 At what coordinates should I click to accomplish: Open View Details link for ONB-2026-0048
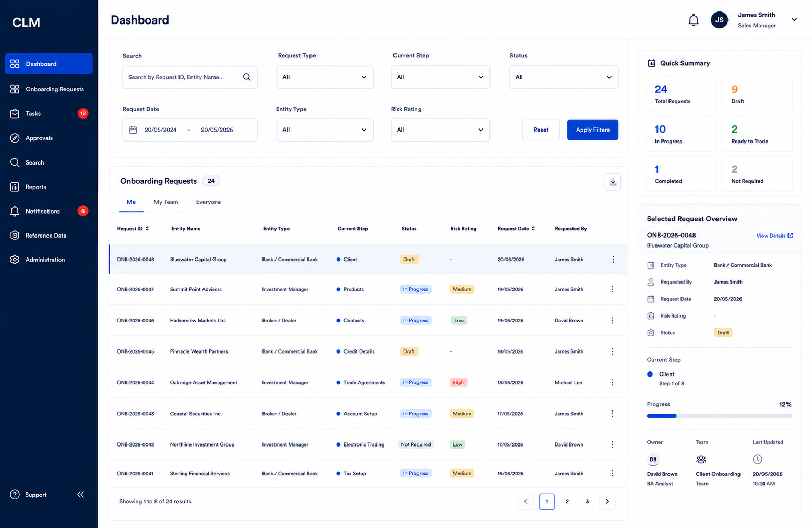point(774,236)
